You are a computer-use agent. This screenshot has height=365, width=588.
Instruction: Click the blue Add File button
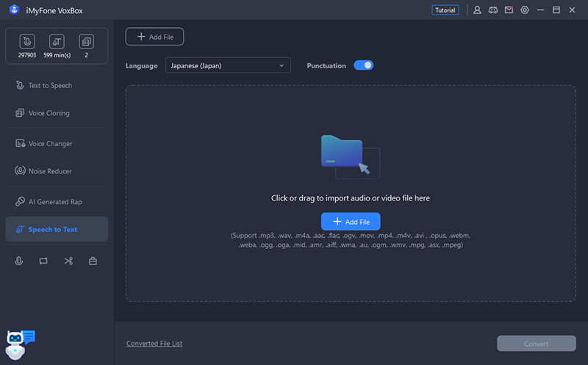click(x=351, y=222)
